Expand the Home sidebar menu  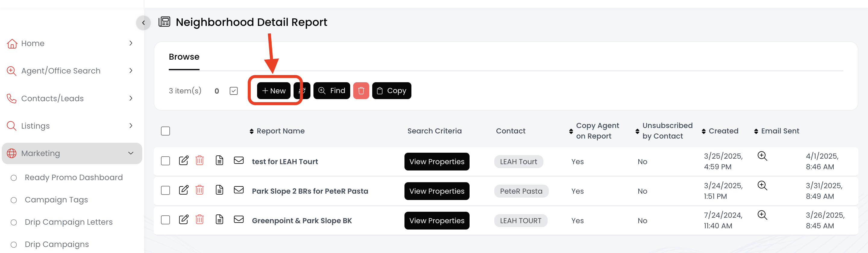tap(131, 43)
